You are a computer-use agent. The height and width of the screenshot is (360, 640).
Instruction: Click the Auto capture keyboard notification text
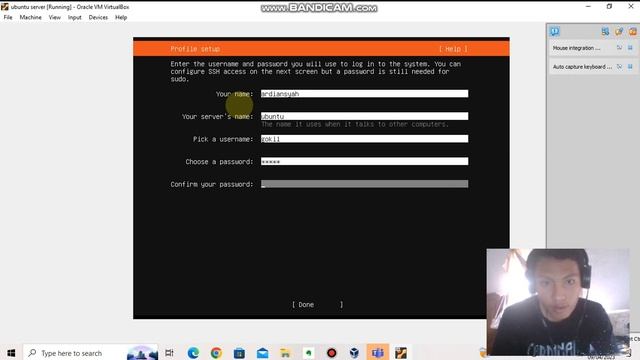[582, 67]
